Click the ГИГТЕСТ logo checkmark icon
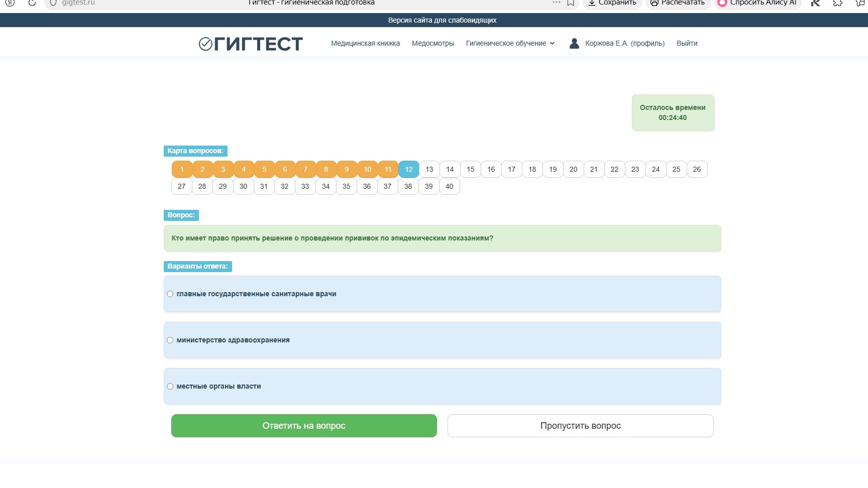This screenshot has width=868, height=488. click(205, 44)
